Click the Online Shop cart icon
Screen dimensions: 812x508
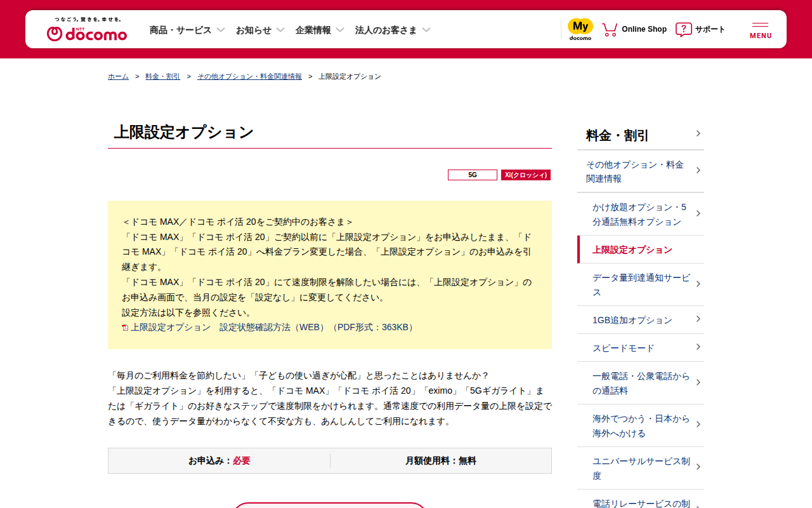click(610, 29)
